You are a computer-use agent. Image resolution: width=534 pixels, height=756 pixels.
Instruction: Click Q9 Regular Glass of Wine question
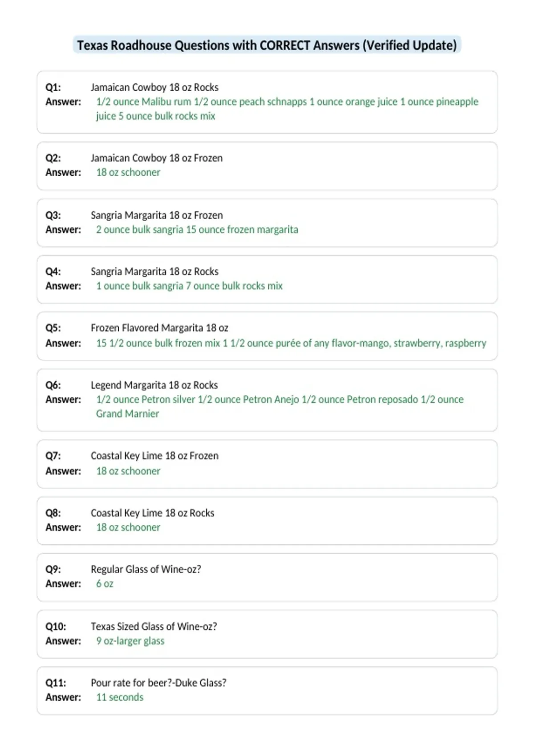[146, 569]
